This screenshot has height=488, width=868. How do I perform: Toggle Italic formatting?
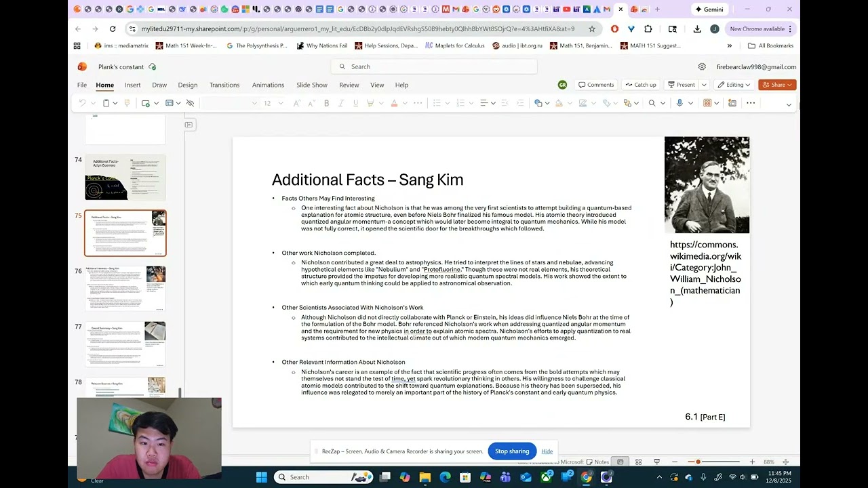click(341, 103)
